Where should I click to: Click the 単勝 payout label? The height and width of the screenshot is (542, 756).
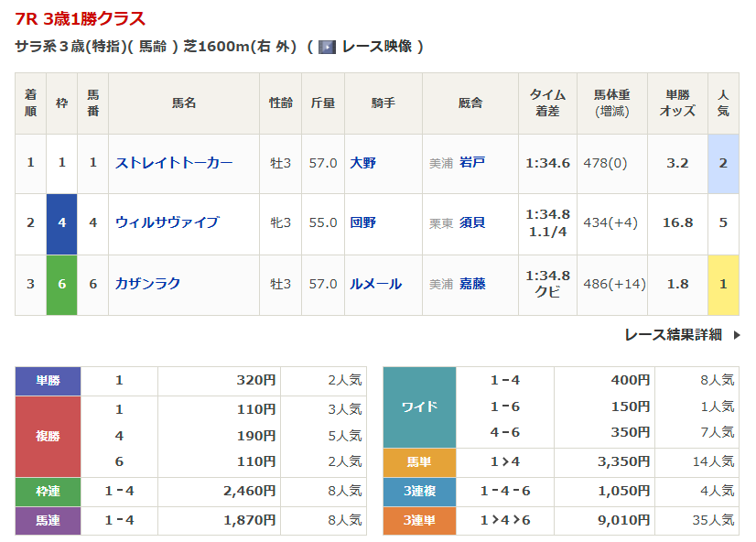pos(48,381)
